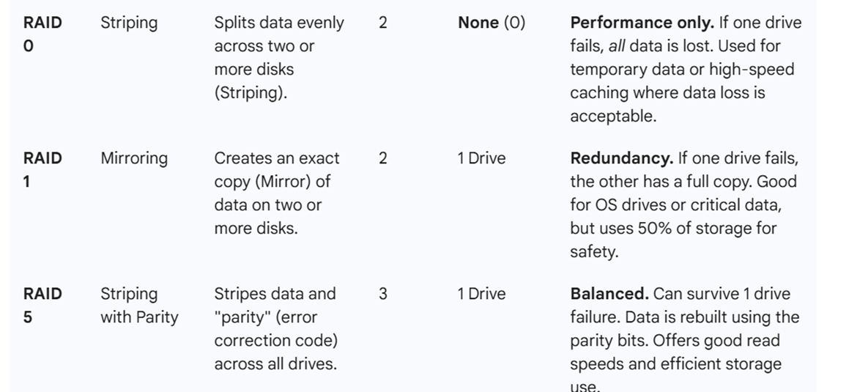Click the "Mirroring" cell
This screenshot has height=392, width=868.
pyautogui.click(x=134, y=158)
